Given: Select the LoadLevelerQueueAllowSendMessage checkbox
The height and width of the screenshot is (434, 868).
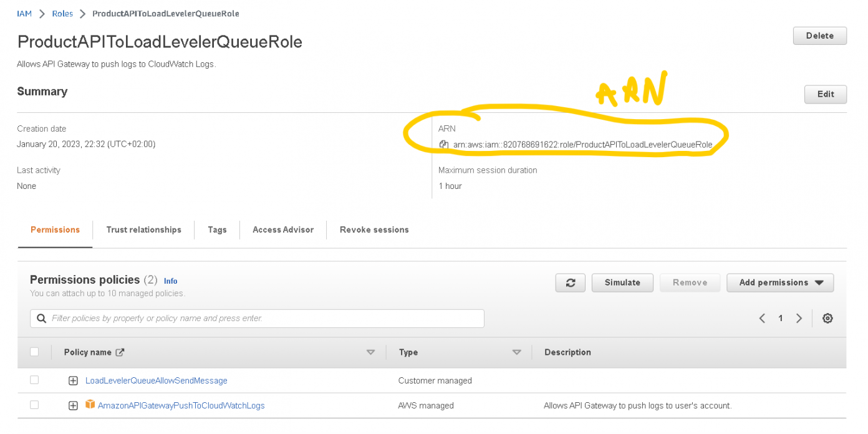Looking at the screenshot, I should click(34, 380).
